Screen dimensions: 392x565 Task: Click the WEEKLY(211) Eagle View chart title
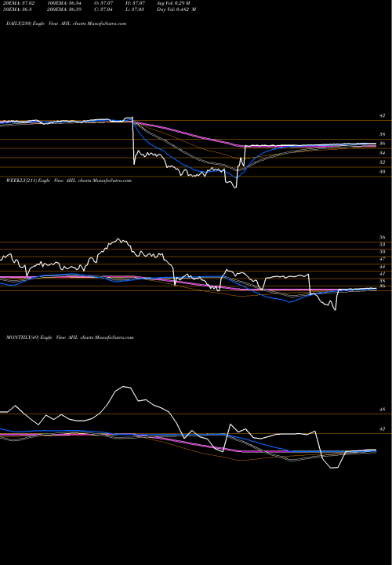click(x=69, y=180)
